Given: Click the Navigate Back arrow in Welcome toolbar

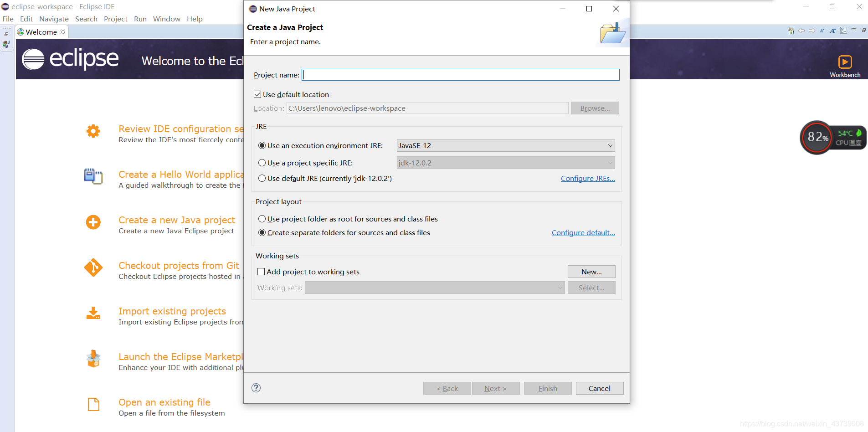Looking at the screenshot, I should click(801, 31).
